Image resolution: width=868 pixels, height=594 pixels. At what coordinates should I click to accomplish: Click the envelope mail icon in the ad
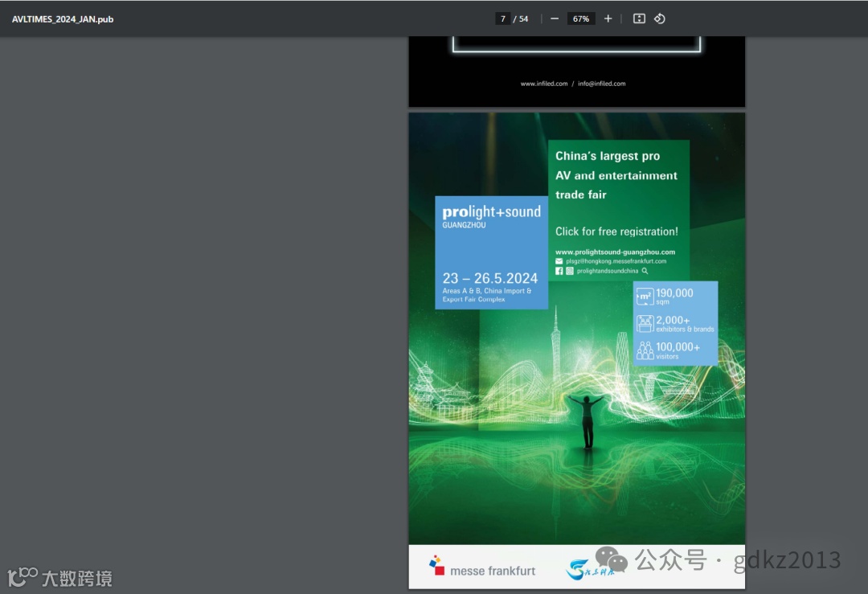tap(559, 261)
